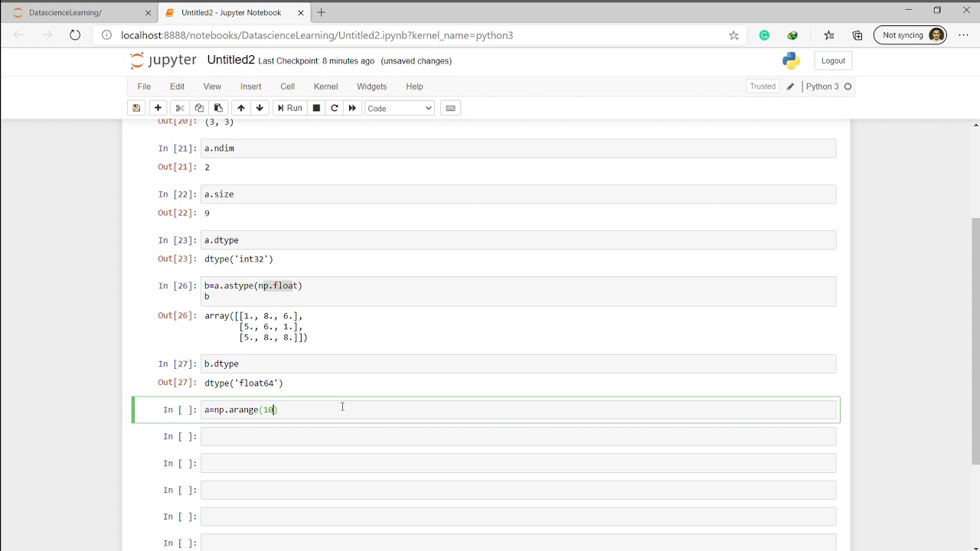Click the a.ndim code cell
Image resolution: width=980 pixels, height=551 pixels.
(x=518, y=148)
